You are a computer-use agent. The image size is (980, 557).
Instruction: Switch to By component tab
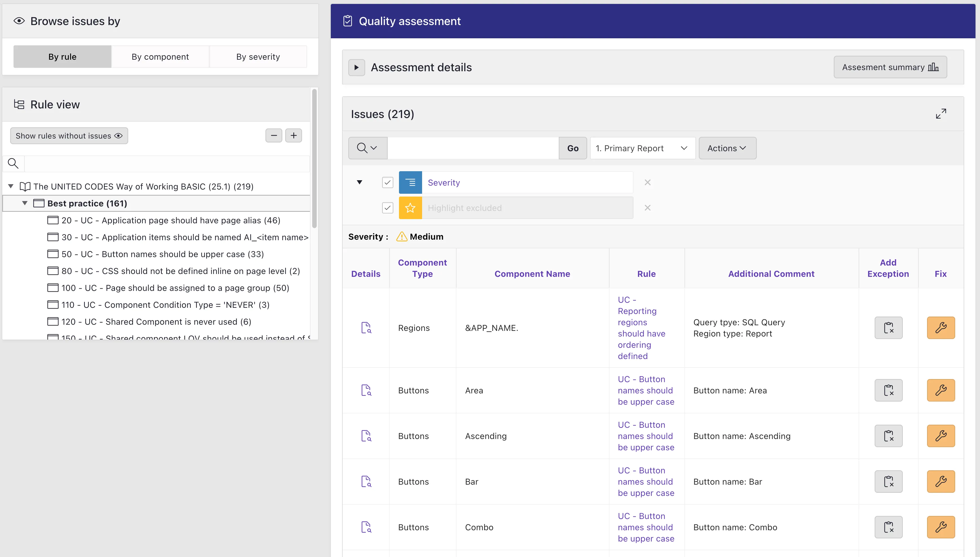[x=160, y=57]
